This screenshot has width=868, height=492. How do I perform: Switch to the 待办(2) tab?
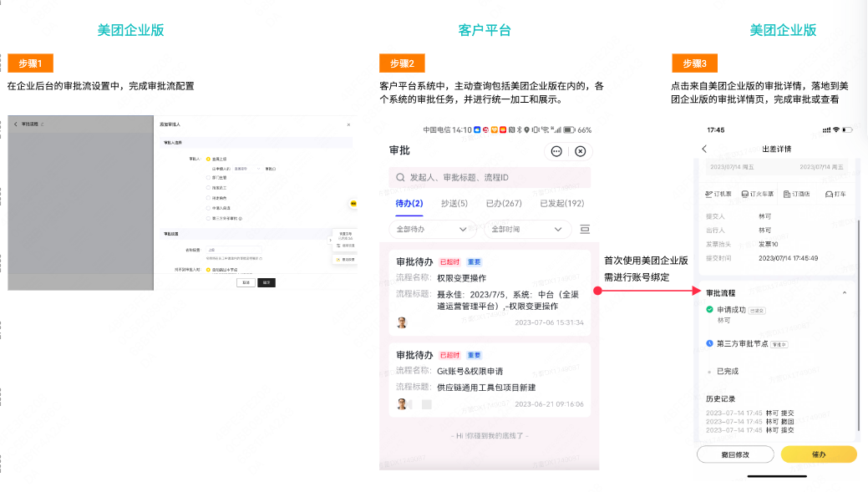(x=409, y=203)
